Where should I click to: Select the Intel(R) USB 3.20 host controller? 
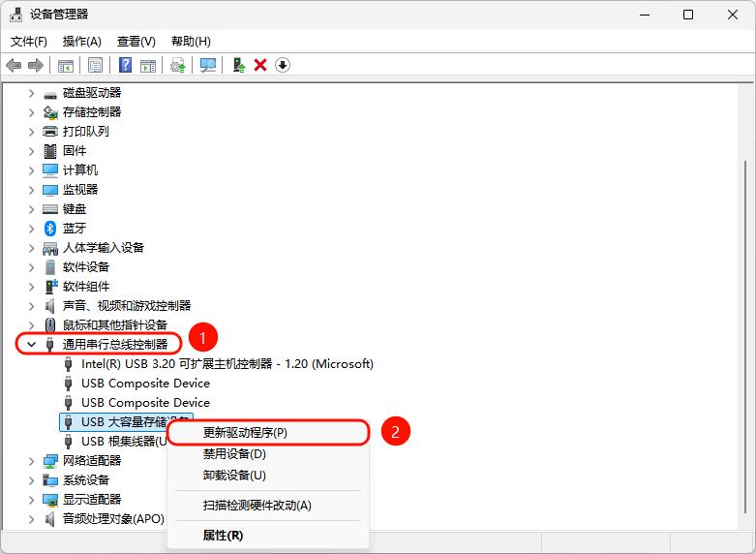227,363
